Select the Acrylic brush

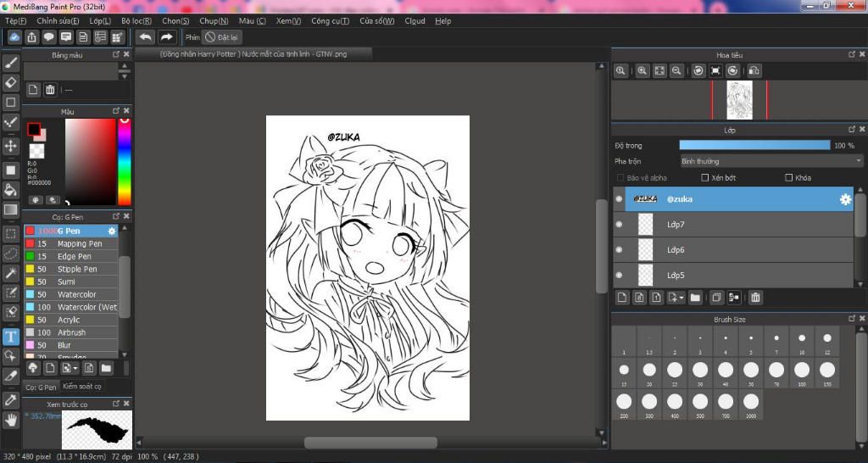click(x=71, y=320)
